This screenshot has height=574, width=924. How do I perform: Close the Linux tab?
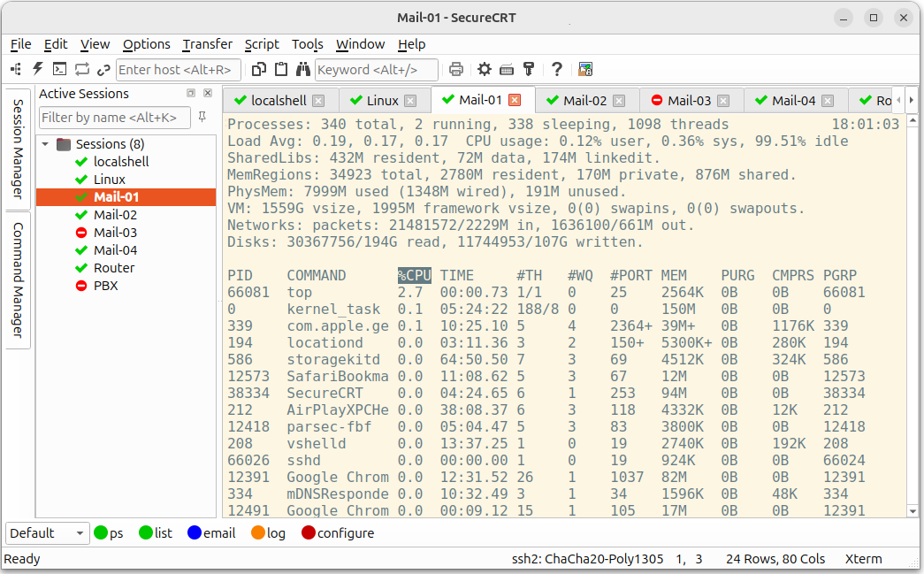(410, 101)
